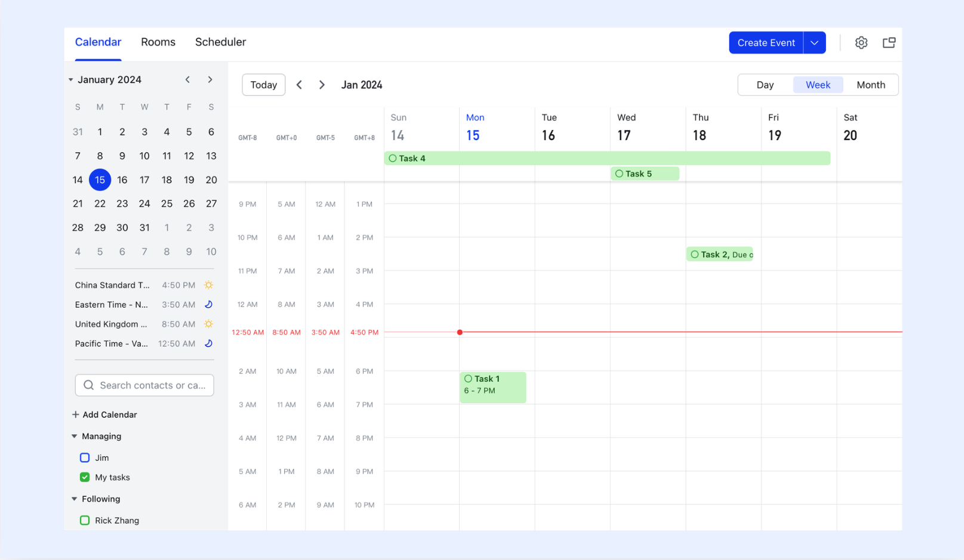The width and height of the screenshot is (964, 560).
Task: Collapse the January 2024 mini calendar
Action: [x=71, y=80]
